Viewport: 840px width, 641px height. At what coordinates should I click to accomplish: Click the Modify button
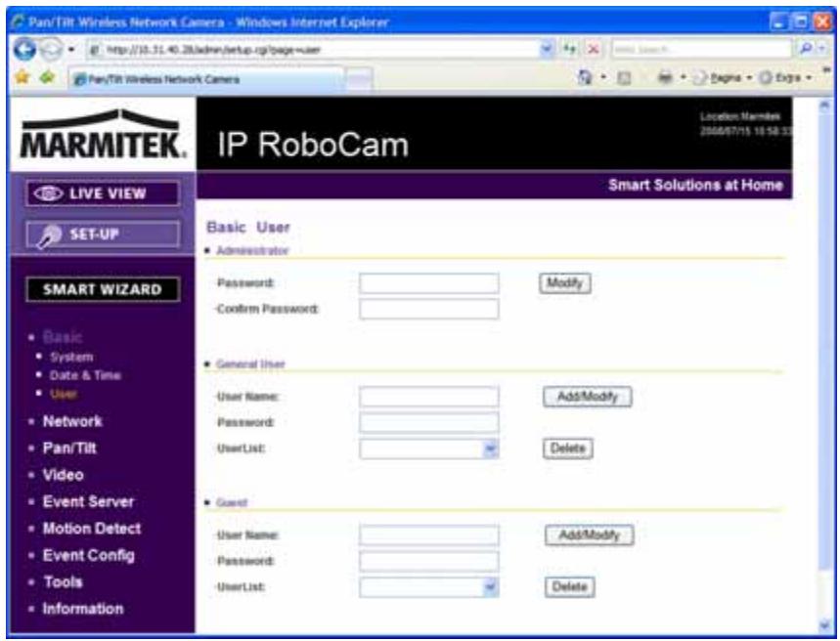coord(565,283)
